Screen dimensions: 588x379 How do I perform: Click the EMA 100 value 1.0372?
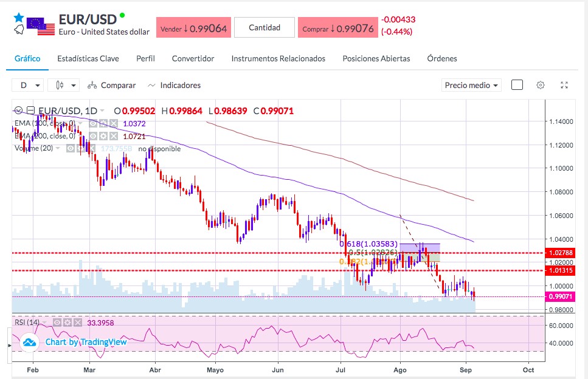(x=134, y=123)
